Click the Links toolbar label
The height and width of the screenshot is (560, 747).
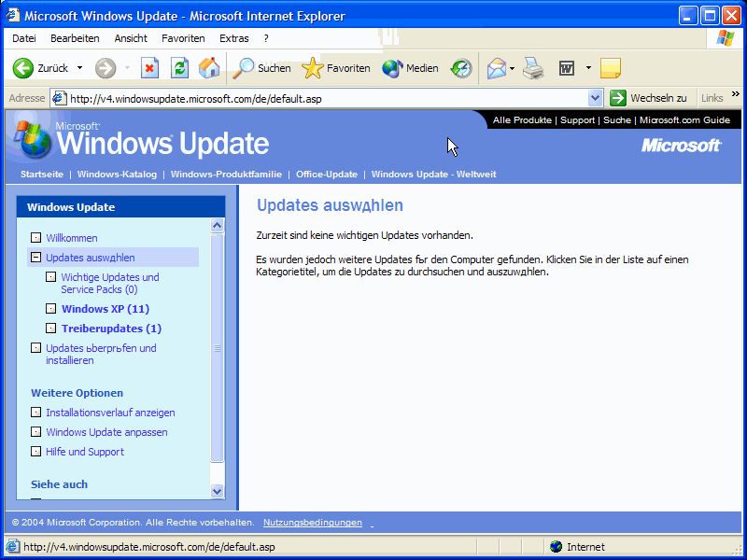click(712, 98)
